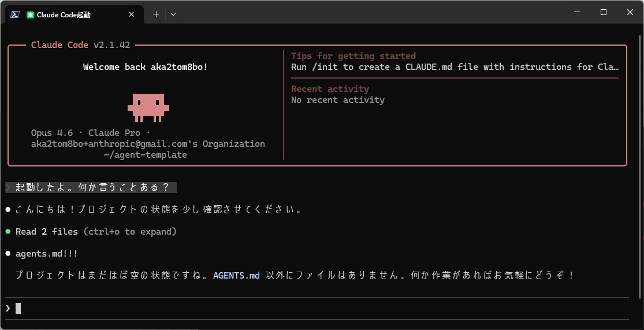Open the new tab profile dropdown arrow
The image size is (644, 330).
tap(173, 14)
